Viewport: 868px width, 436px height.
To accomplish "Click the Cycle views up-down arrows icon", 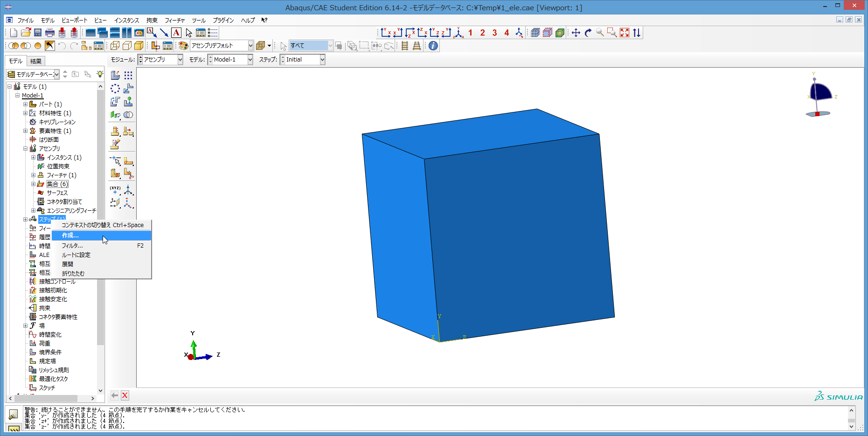I will [637, 33].
